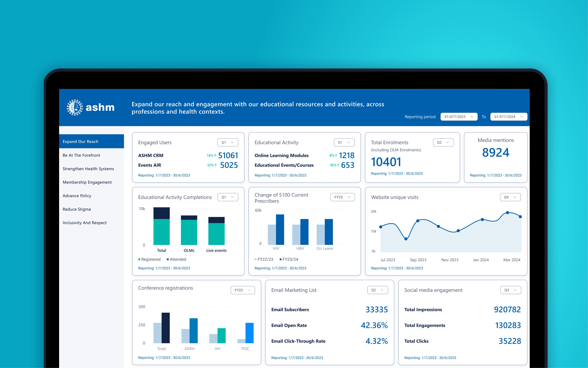Click the Total navy bar in Conference registrations

165,328
